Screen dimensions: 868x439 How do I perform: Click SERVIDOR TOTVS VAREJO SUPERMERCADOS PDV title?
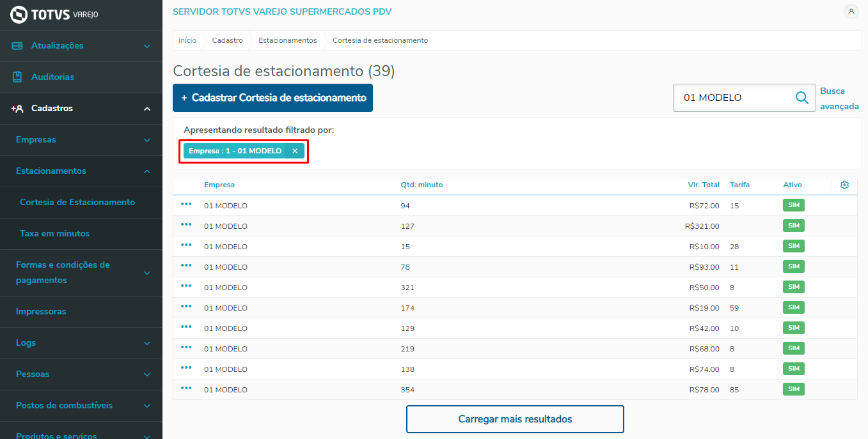pos(282,12)
